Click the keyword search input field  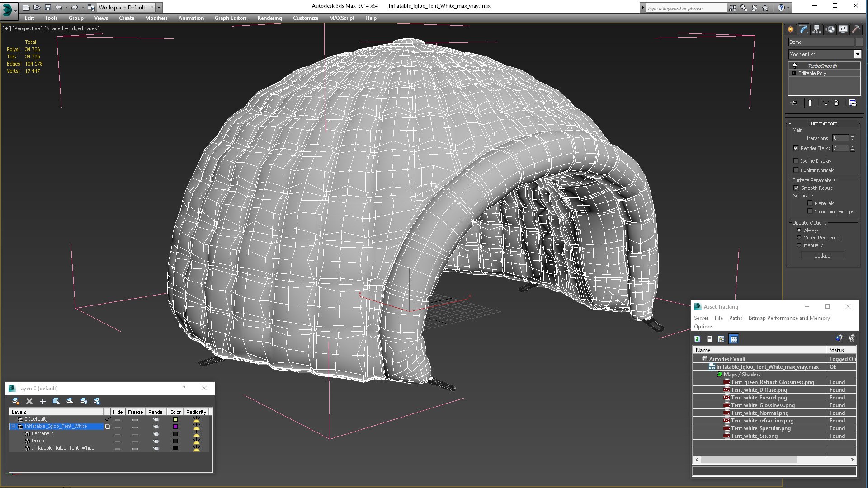coord(685,8)
